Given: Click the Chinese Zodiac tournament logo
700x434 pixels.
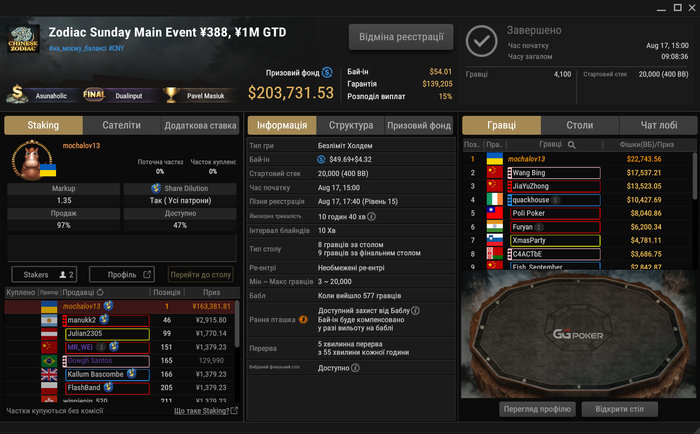Looking at the screenshot, I should pyautogui.click(x=23, y=39).
